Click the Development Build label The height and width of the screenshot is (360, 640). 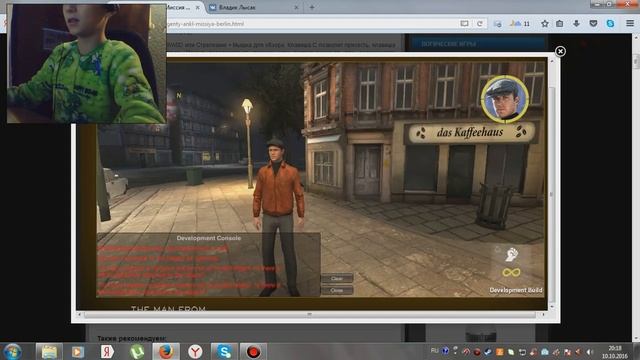[x=516, y=290]
